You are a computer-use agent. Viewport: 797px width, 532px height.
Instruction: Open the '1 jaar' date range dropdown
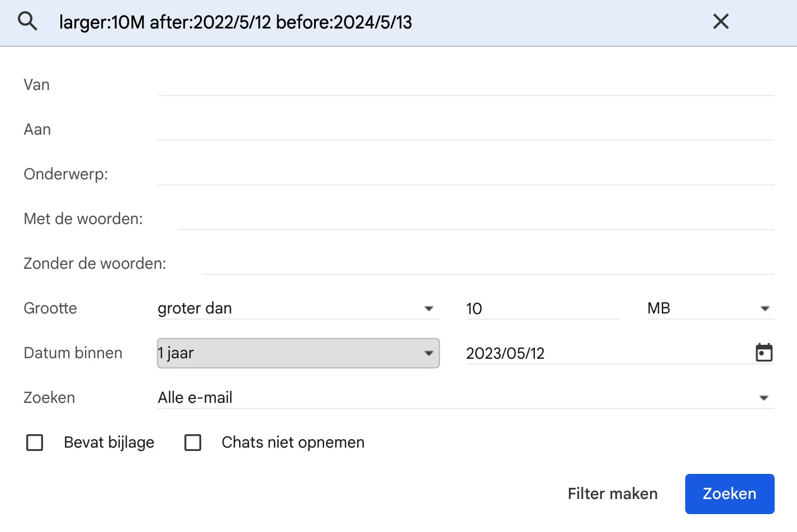[x=298, y=353]
